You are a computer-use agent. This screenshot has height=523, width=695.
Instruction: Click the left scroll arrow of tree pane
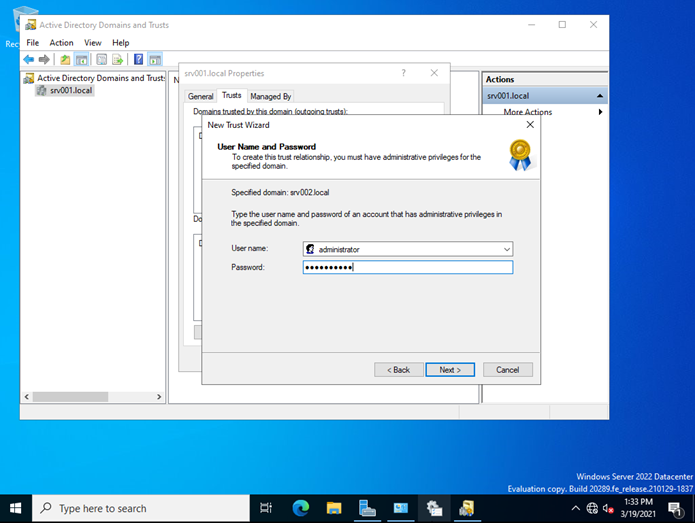pos(27,397)
